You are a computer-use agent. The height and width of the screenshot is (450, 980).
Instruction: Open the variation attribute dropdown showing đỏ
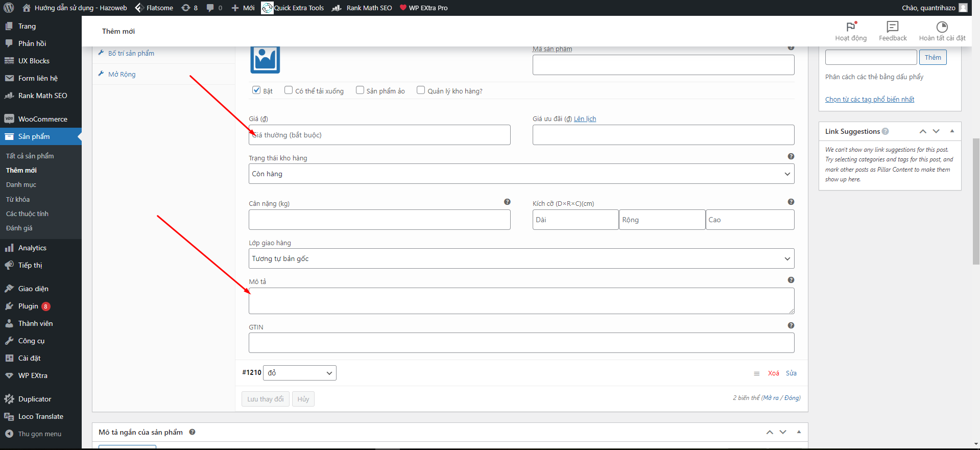pyautogui.click(x=299, y=373)
